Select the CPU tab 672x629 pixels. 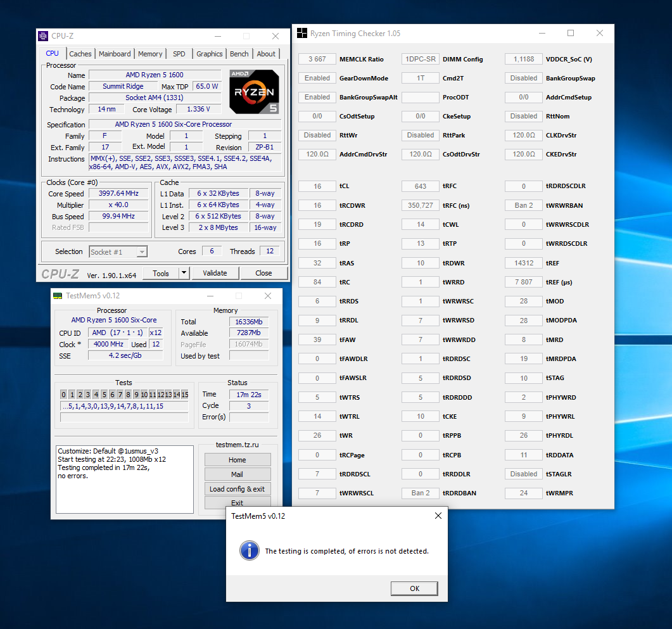53,53
